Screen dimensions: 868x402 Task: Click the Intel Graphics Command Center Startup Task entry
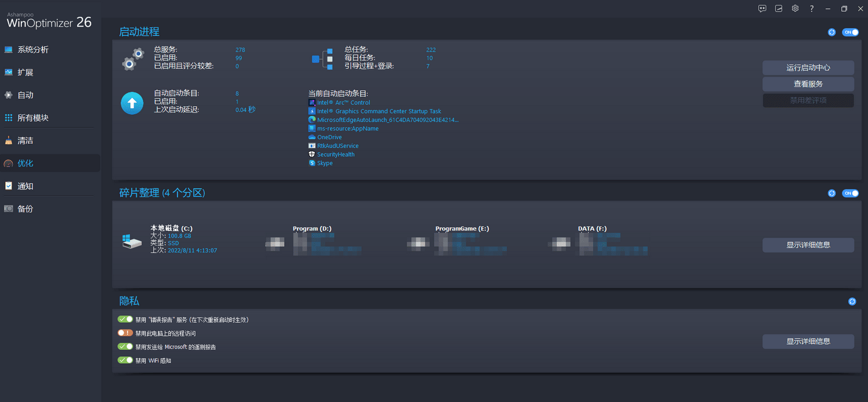(379, 111)
